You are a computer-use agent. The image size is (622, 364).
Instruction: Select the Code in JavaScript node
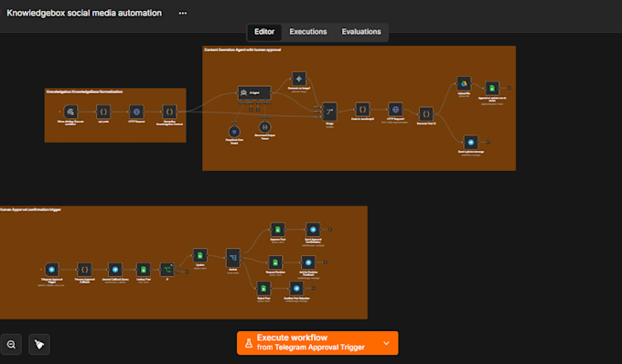(x=362, y=109)
